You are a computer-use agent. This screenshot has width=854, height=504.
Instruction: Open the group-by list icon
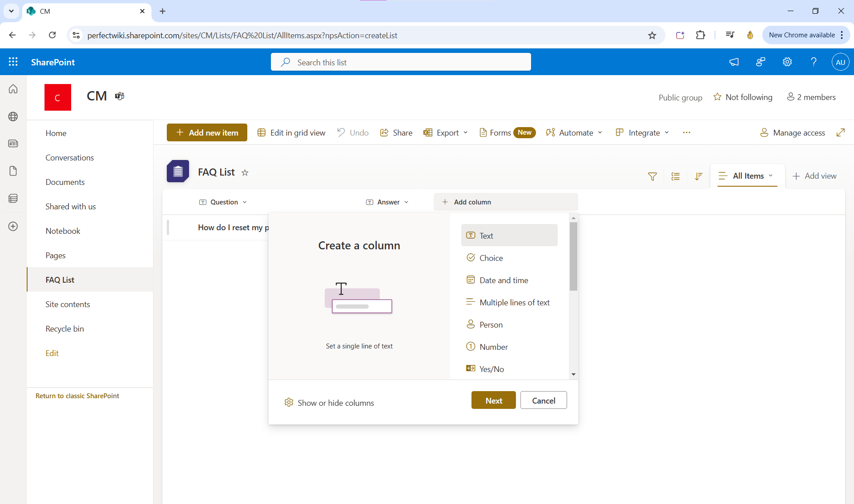pos(675,176)
